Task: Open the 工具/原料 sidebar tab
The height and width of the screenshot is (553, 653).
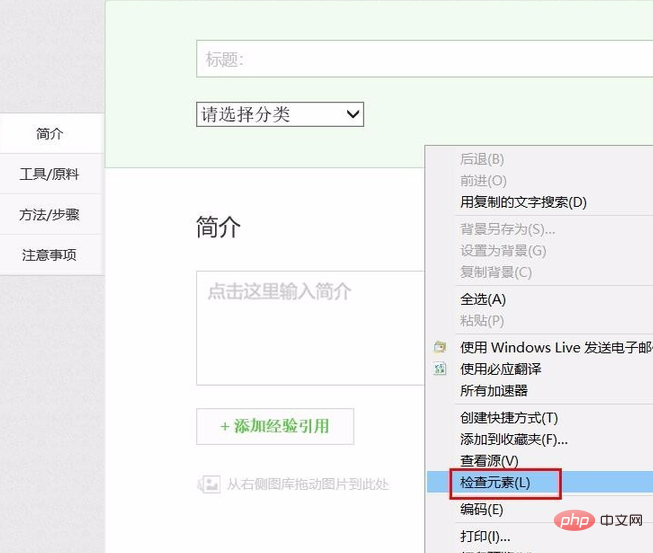Action: click(50, 174)
